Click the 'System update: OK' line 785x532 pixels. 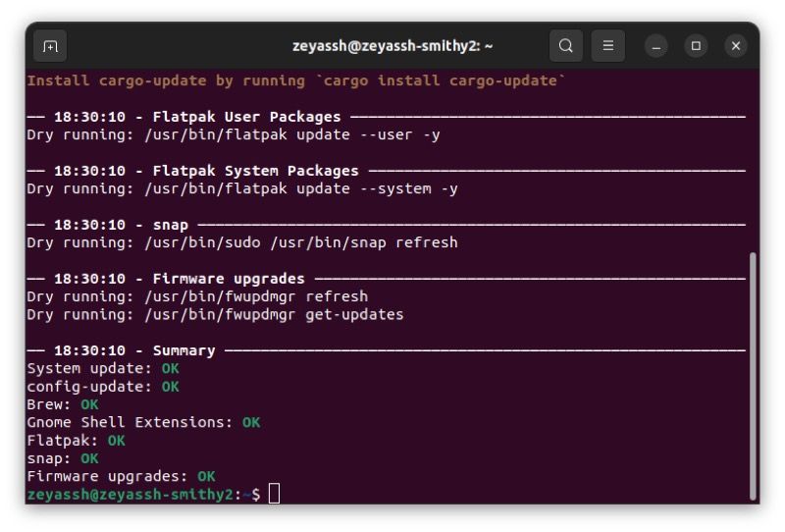pyautogui.click(x=103, y=369)
